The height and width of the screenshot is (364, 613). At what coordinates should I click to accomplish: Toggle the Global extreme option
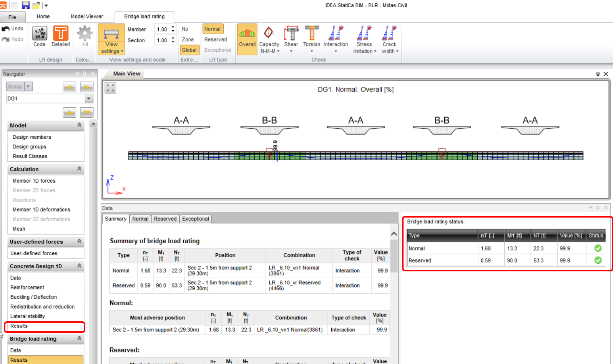[189, 50]
